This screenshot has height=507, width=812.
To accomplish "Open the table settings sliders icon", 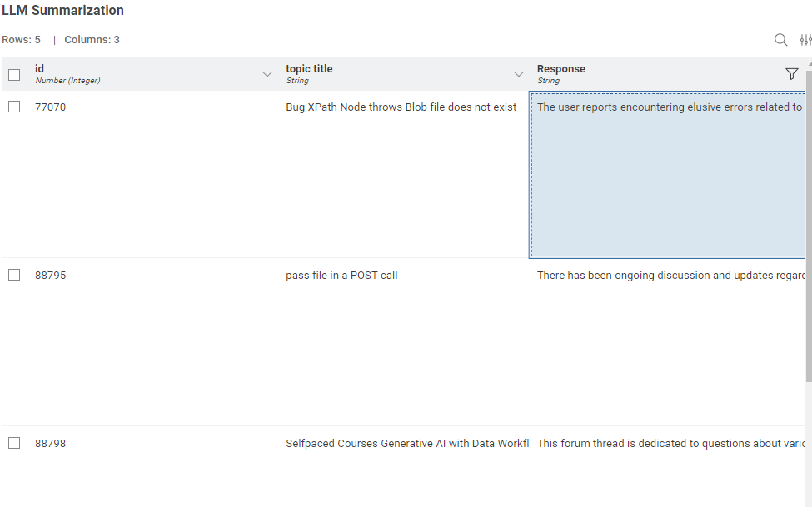I will pyautogui.click(x=805, y=40).
